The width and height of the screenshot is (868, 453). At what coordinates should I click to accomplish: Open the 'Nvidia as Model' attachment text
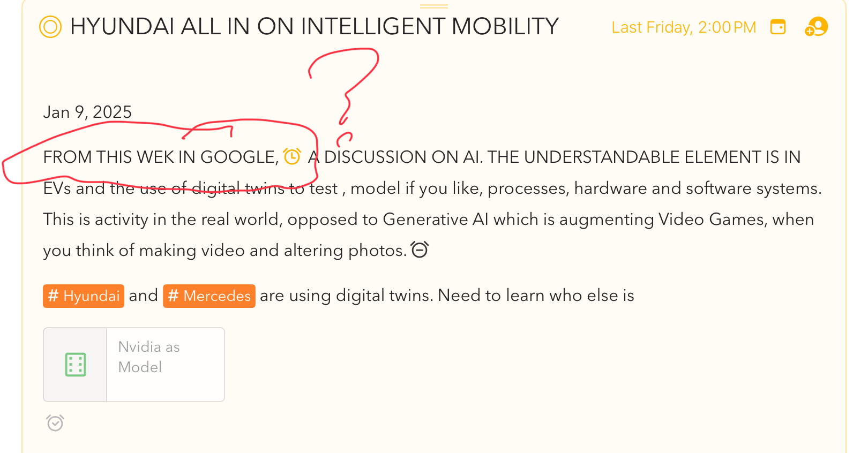click(x=149, y=357)
